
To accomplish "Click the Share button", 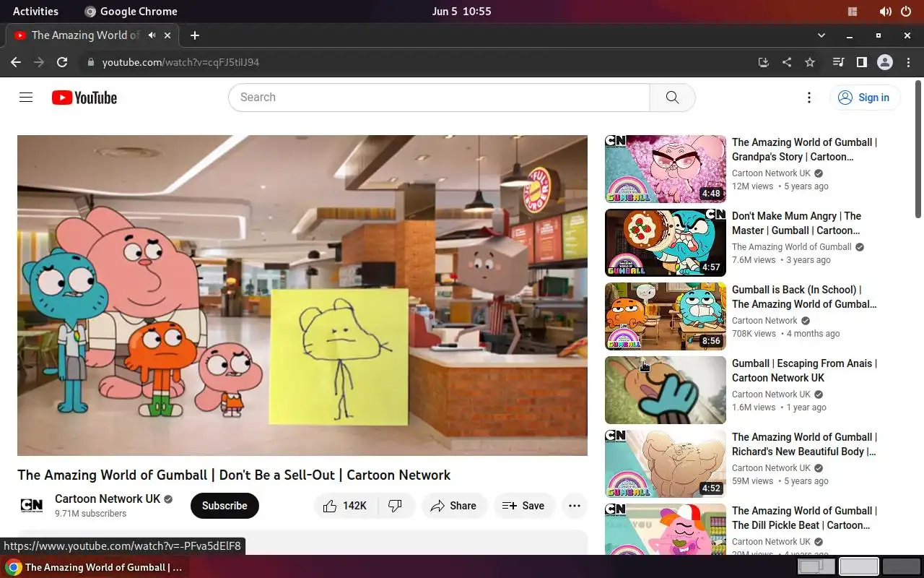I will 454,506.
